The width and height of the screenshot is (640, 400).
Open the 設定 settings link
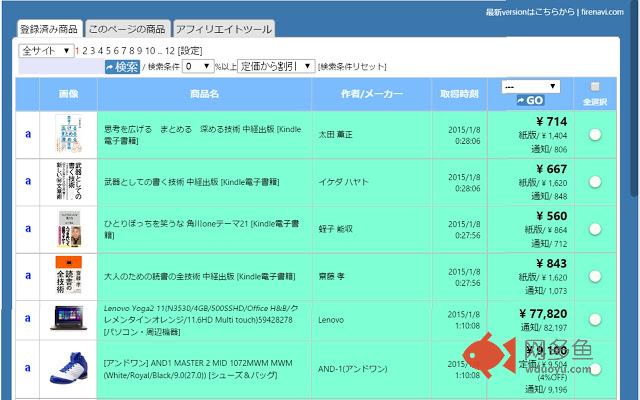[x=190, y=51]
